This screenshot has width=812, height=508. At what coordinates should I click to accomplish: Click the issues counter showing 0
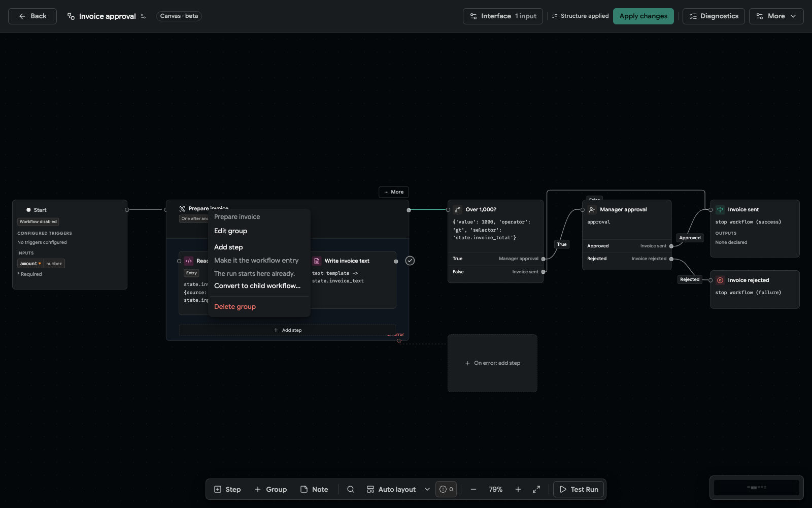pyautogui.click(x=446, y=489)
